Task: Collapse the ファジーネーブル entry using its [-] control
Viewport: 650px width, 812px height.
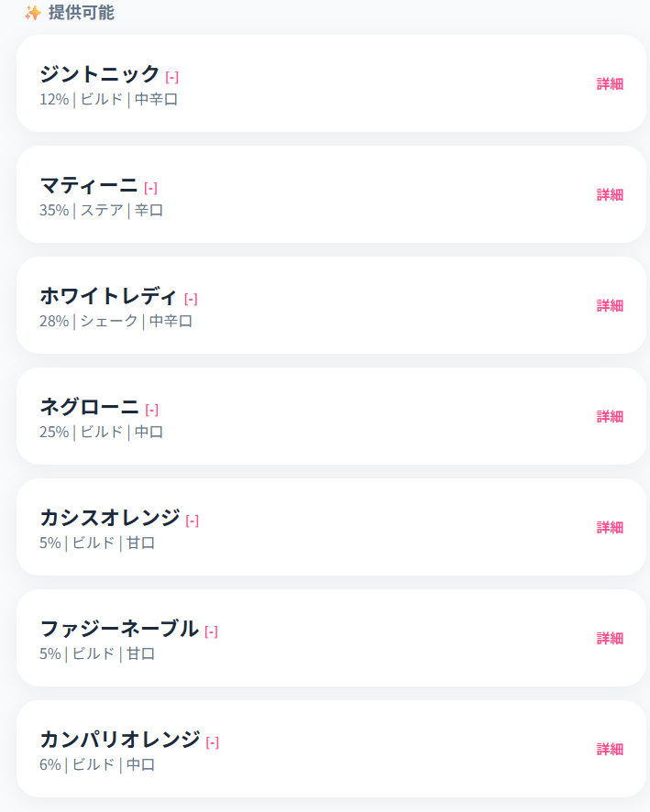Action: [210, 631]
